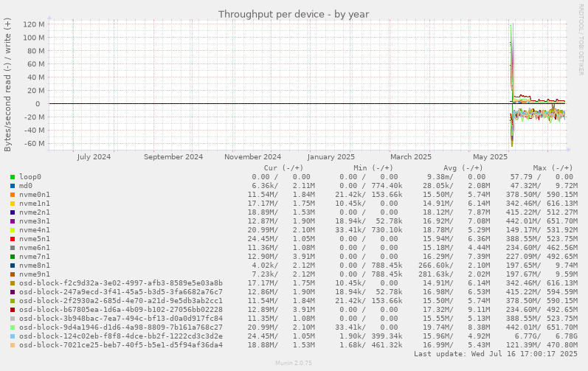Click the 'May 2025' axis label
Image resolution: width=588 pixels, height=371 pixels.
click(x=490, y=156)
